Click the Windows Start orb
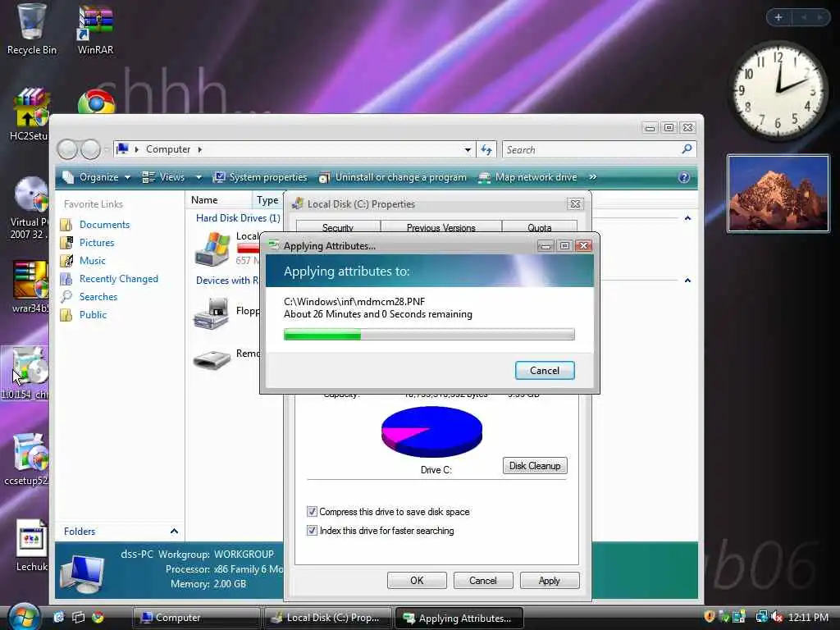The height and width of the screenshot is (630, 840). click(24, 617)
